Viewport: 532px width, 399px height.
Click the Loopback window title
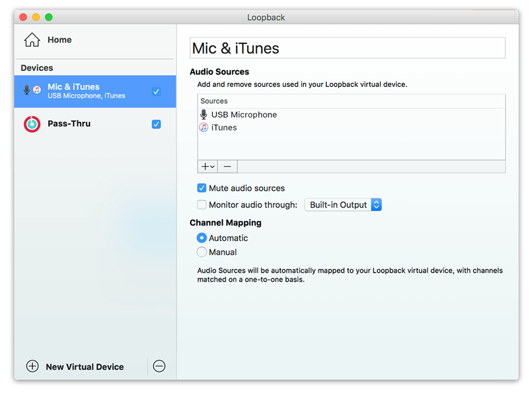click(266, 18)
